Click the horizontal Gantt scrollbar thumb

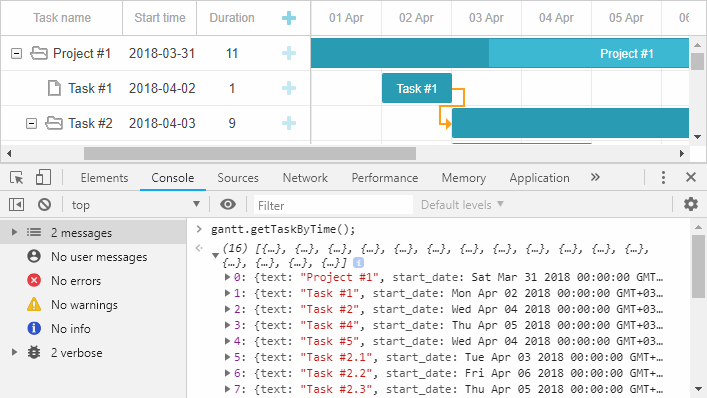[250, 153]
